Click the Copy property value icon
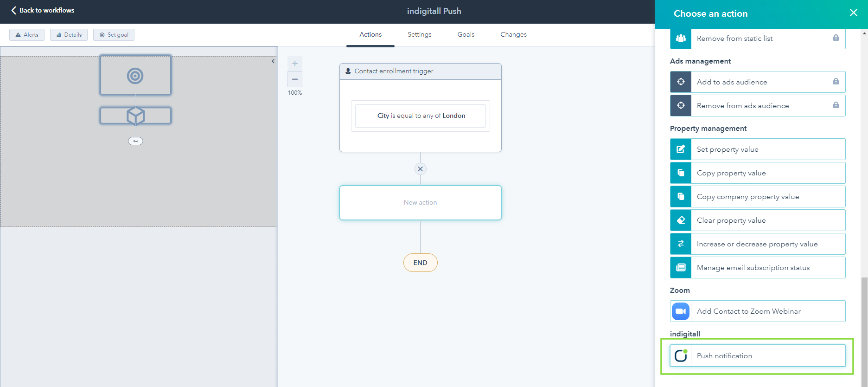Viewport: 868px width, 387px height. (x=681, y=173)
